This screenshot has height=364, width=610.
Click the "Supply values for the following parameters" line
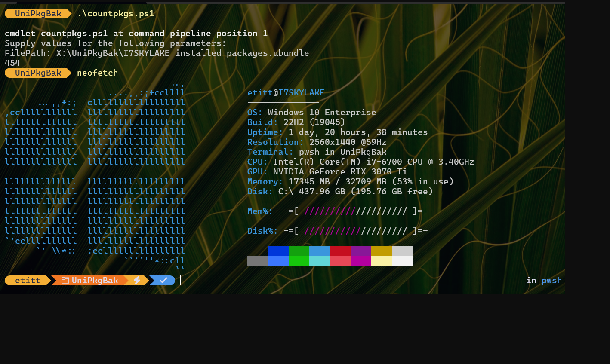pos(116,43)
